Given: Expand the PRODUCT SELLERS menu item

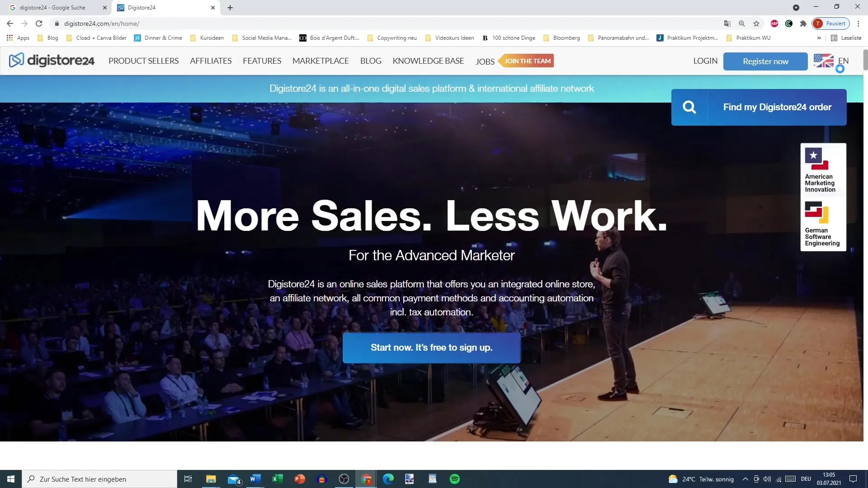Looking at the screenshot, I should pos(144,61).
